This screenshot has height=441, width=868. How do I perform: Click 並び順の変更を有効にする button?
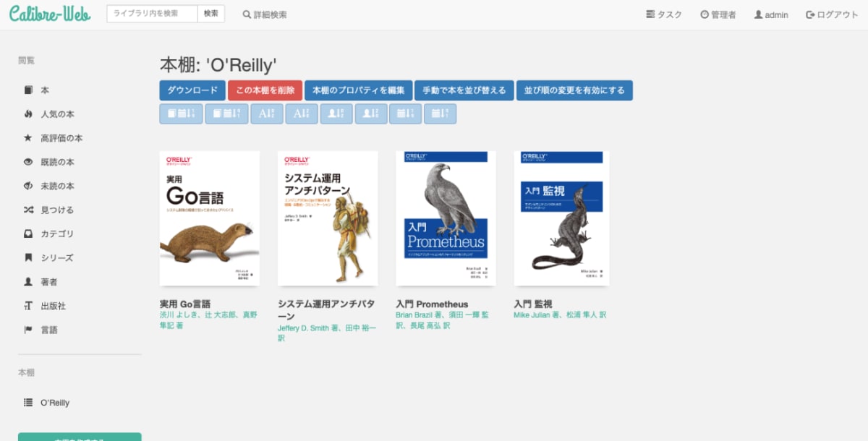[574, 90]
